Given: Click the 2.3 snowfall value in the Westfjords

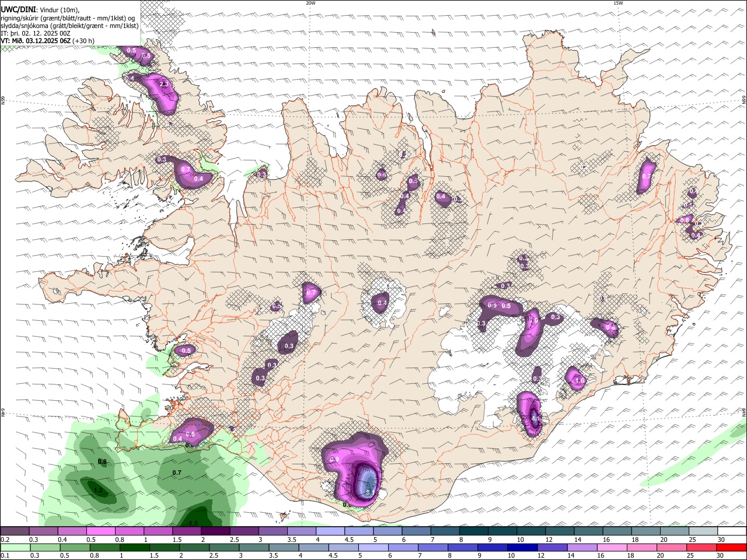Looking at the screenshot, I should tap(164, 85).
